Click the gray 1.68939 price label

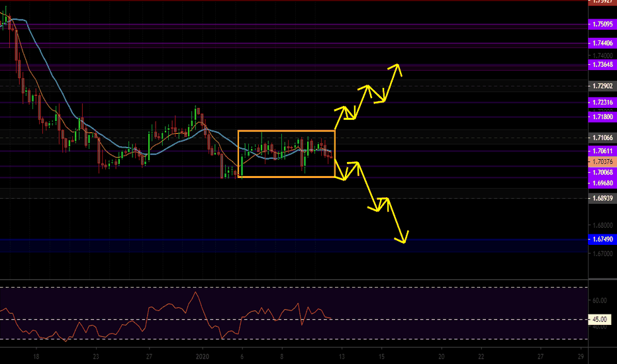pyautogui.click(x=602, y=198)
